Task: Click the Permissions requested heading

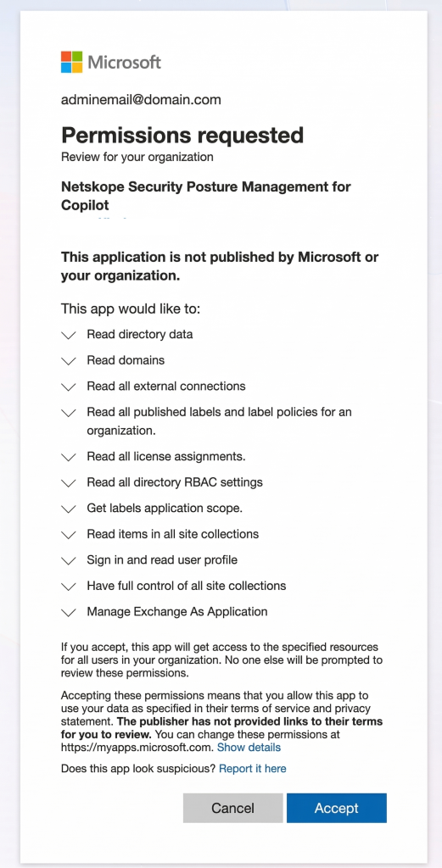Action: (182, 135)
